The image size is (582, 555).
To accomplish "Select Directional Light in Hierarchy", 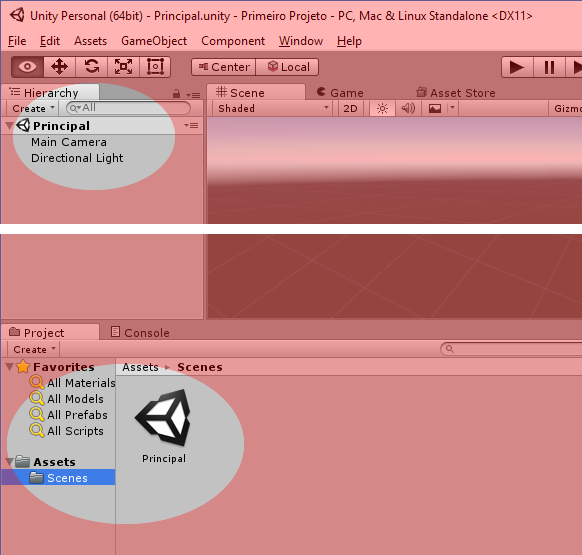I will pos(77,158).
